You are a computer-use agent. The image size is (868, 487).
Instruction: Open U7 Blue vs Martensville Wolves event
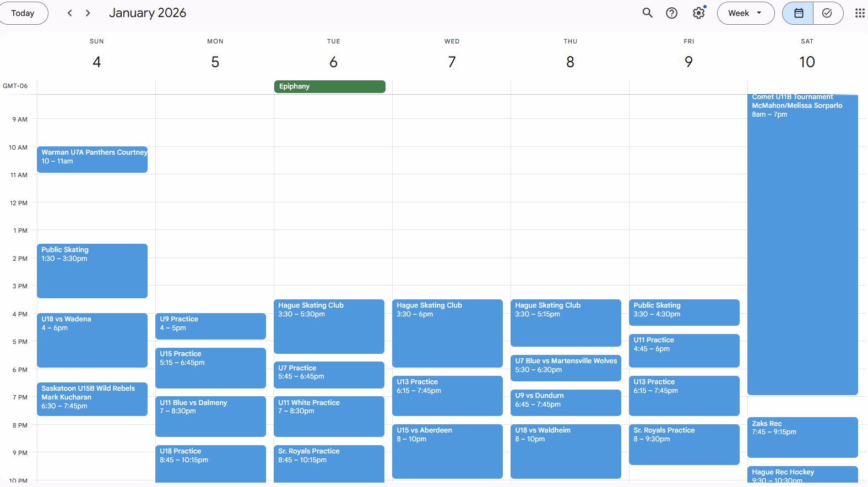click(566, 368)
